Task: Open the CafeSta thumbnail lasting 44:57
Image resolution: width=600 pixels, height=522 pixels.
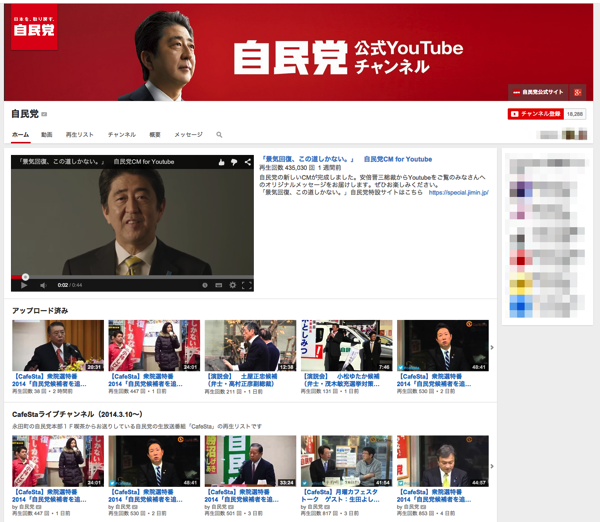Action: [443, 461]
